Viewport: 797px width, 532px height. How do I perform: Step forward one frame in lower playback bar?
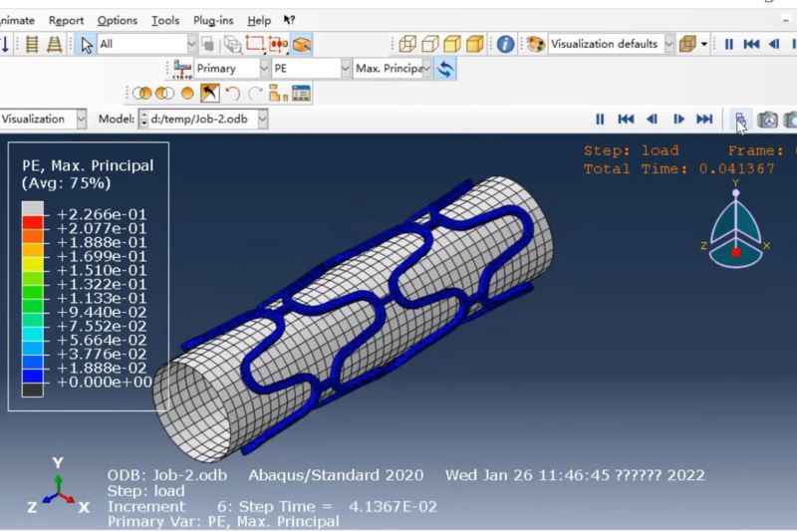[x=678, y=120]
